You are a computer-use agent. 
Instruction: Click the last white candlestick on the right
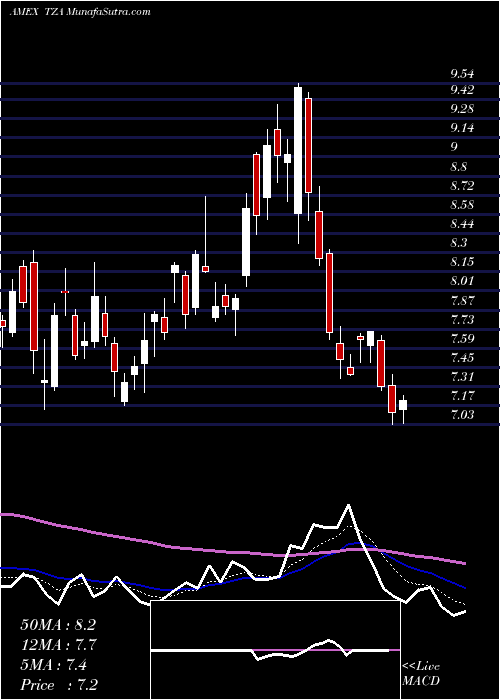(403, 404)
